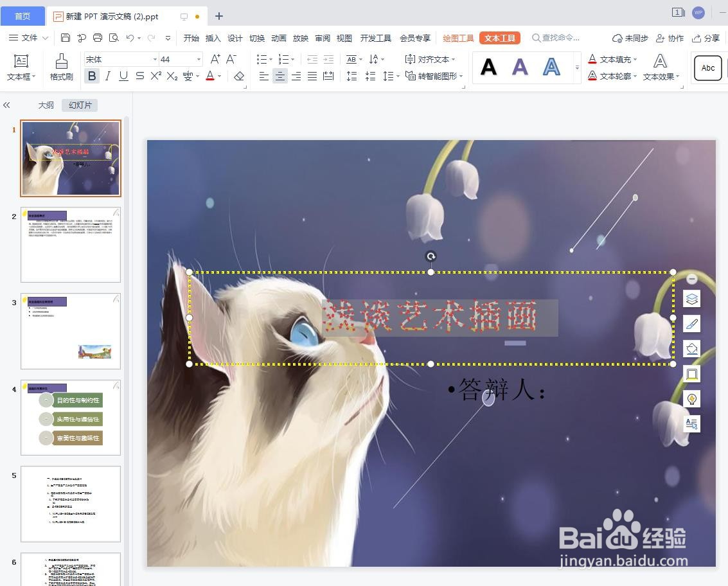This screenshot has height=586, width=728.
Task: Click the font color red A button
Action: [x=210, y=76]
